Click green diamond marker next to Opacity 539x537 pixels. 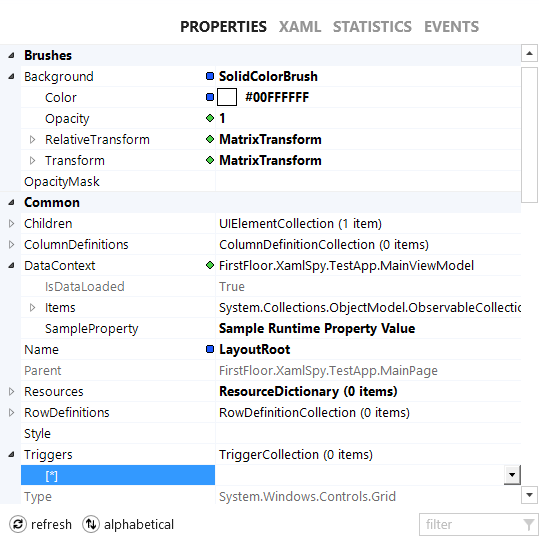click(x=210, y=118)
